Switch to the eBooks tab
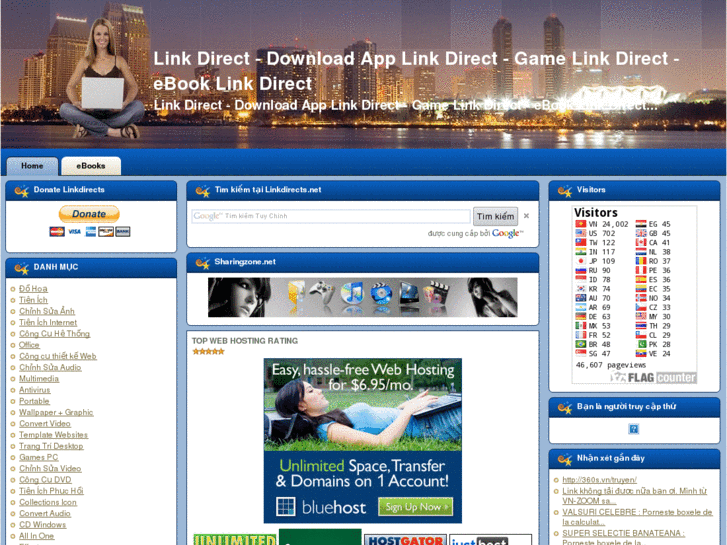Screen dimensions: 727x545 (91, 166)
